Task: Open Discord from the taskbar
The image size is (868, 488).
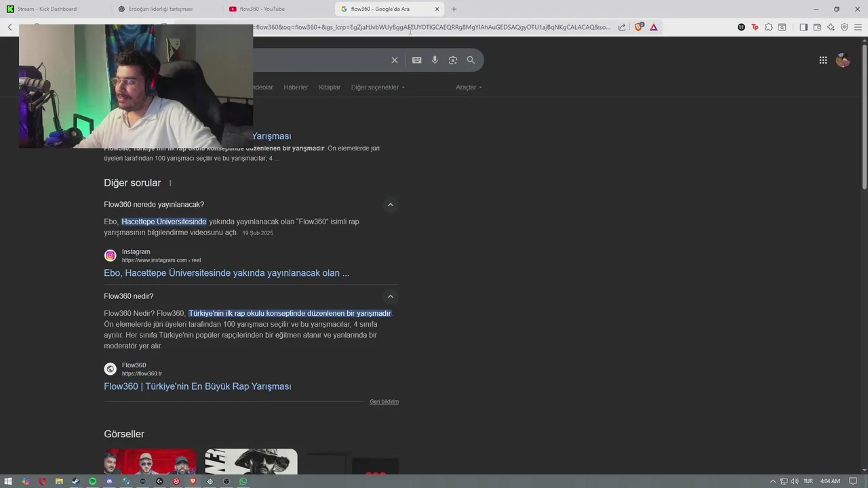Action: coord(109,481)
